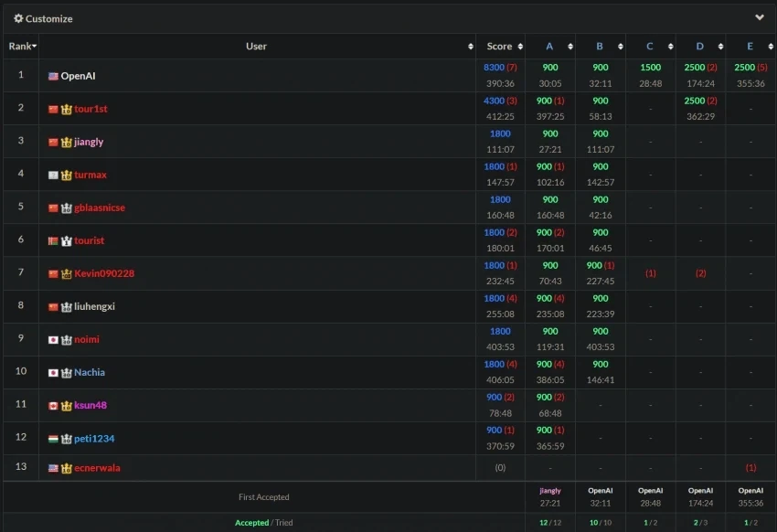Expand the Customize panel chevron
The width and height of the screenshot is (777, 532).
[x=759, y=17]
